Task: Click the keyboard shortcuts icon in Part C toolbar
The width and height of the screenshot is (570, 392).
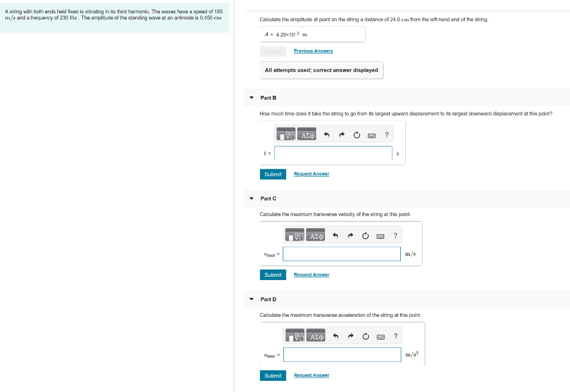Action: coord(380,235)
